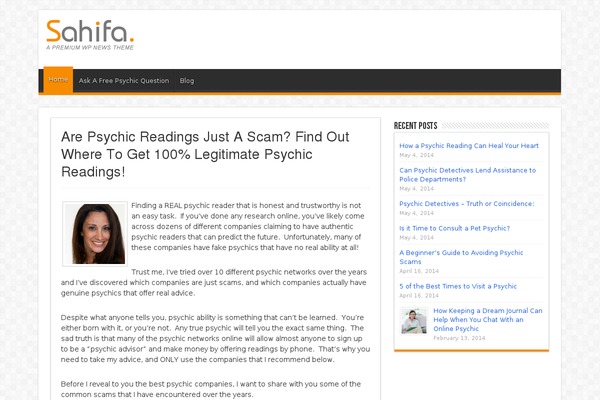Screen dimensions: 600x400
Task: Click paragraph starting 'Despite what anyone tells you'
Action: 215,338
